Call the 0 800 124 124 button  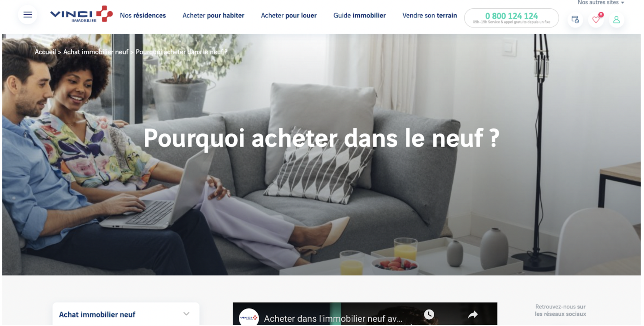511,18
